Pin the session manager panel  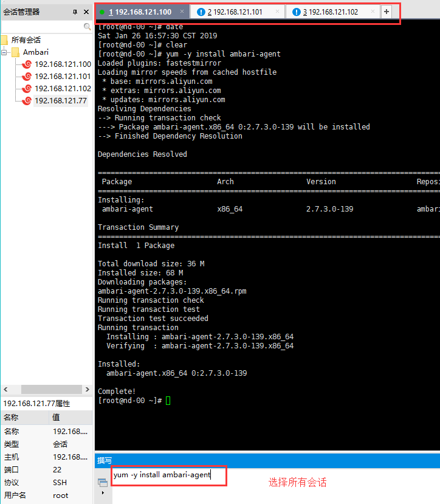coord(75,12)
